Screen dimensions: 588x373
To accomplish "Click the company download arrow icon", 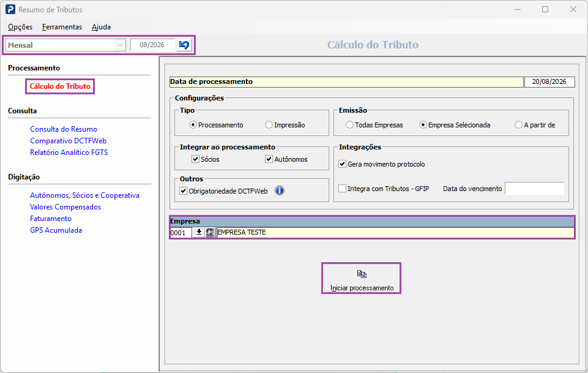I will (x=199, y=233).
